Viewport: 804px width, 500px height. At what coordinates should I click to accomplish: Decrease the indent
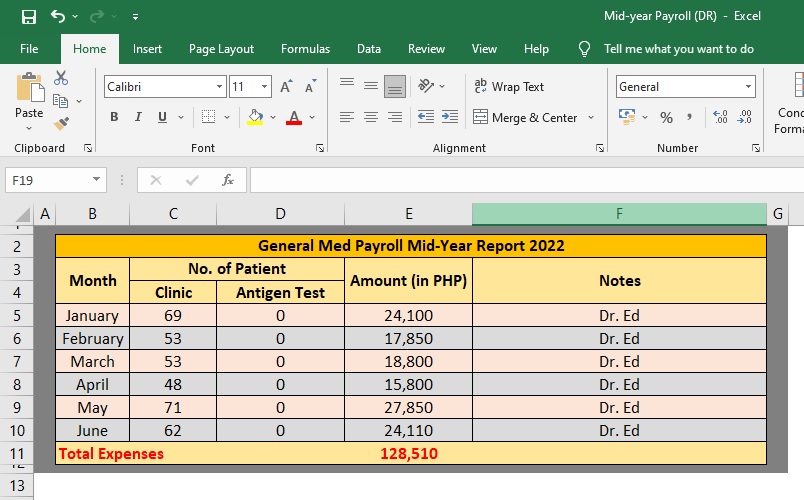426,117
